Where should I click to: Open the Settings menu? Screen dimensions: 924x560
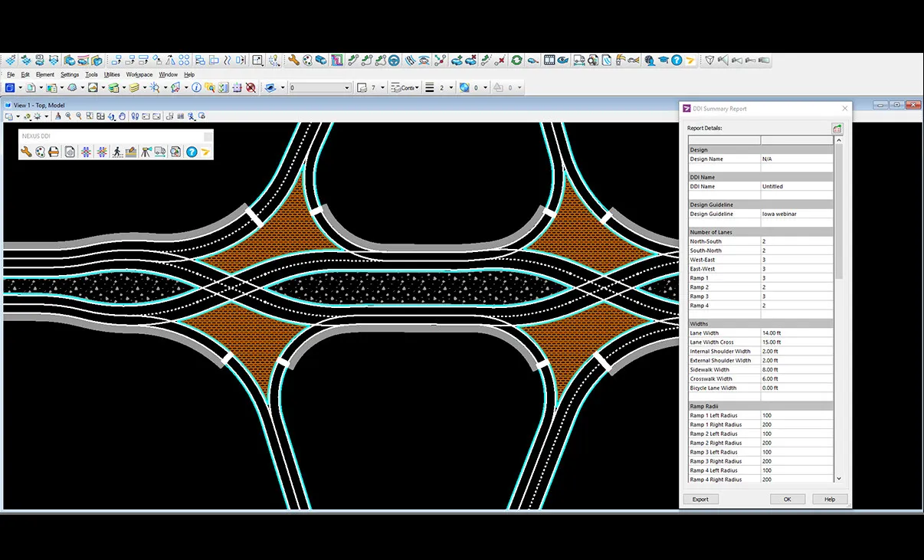click(70, 74)
